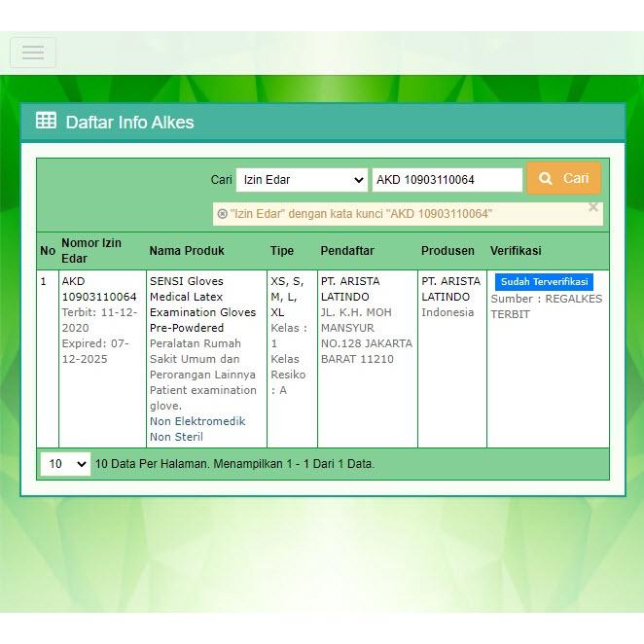Click the circled-x icon in the filter notice

(222, 214)
